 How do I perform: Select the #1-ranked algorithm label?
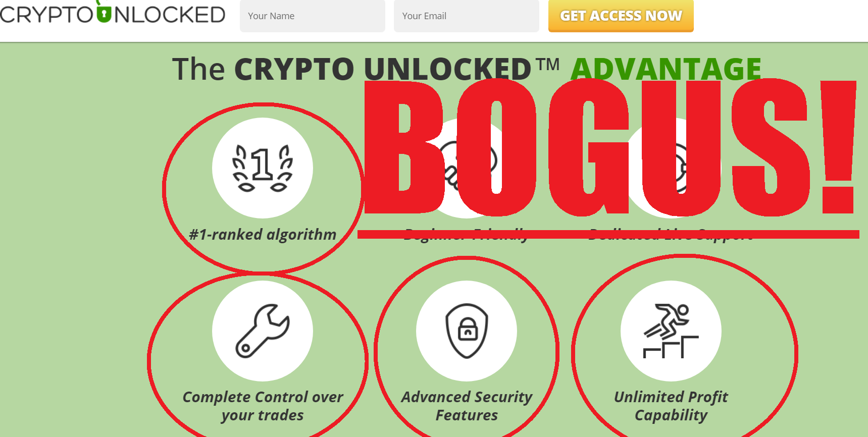point(263,235)
